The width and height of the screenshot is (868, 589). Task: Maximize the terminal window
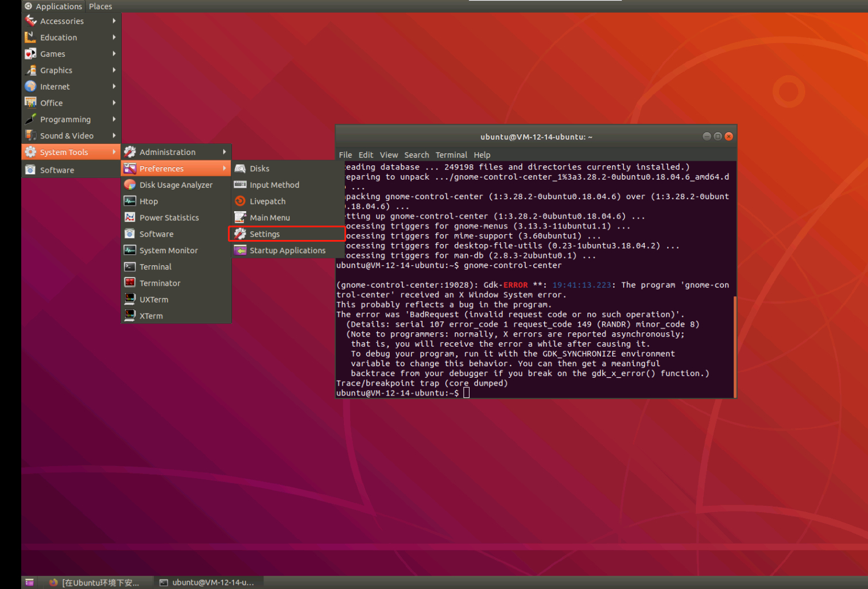(718, 136)
